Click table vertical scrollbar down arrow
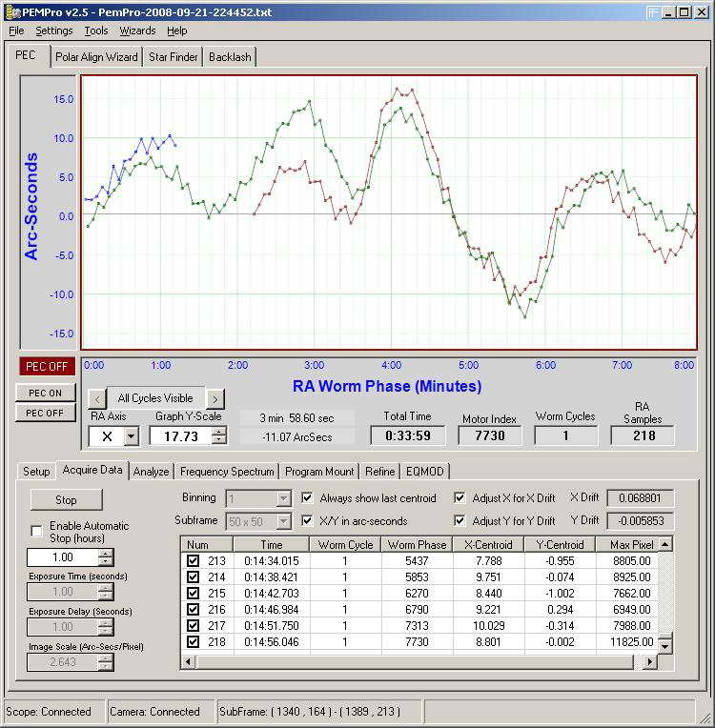Viewport: 715px width, 728px height. pyautogui.click(x=665, y=646)
